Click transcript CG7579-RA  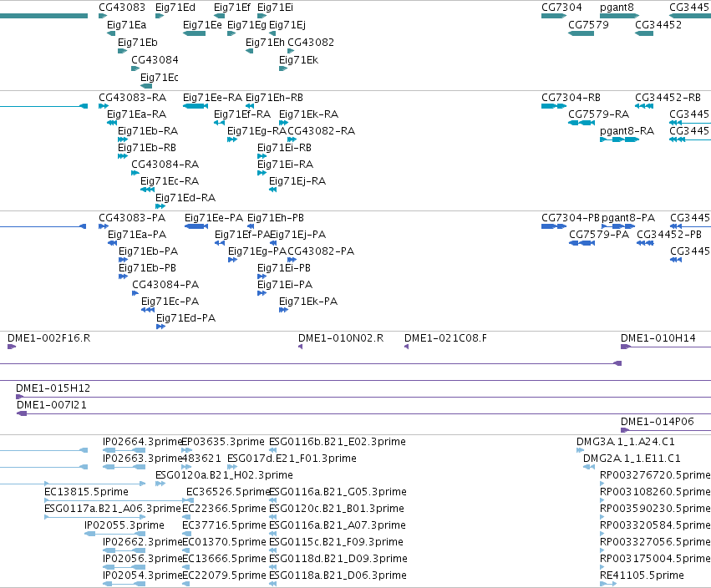[598, 114]
